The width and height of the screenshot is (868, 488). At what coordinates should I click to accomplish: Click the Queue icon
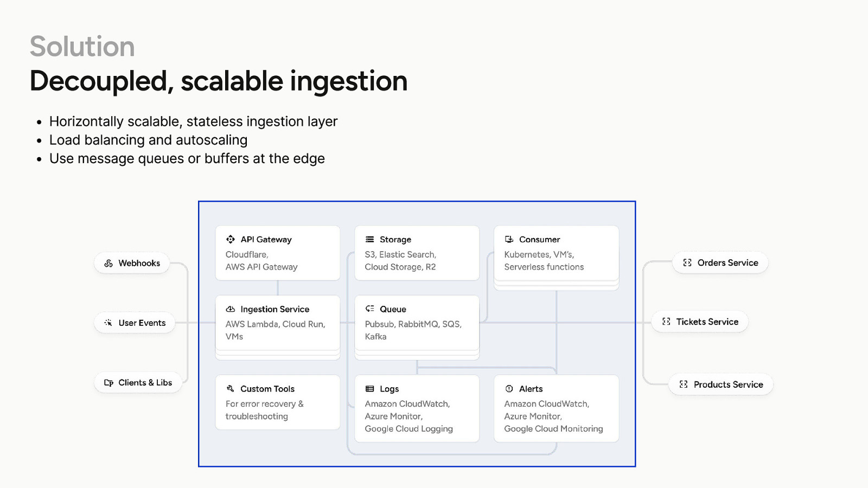click(370, 309)
